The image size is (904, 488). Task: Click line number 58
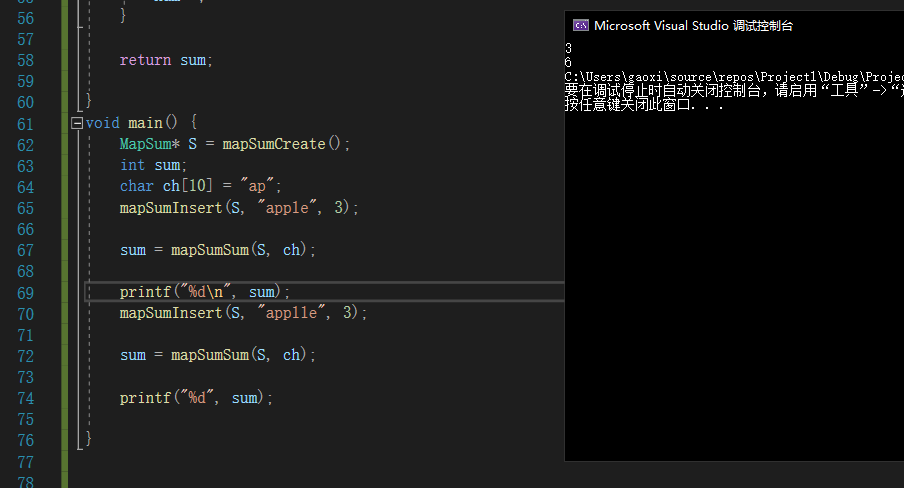(x=25, y=61)
